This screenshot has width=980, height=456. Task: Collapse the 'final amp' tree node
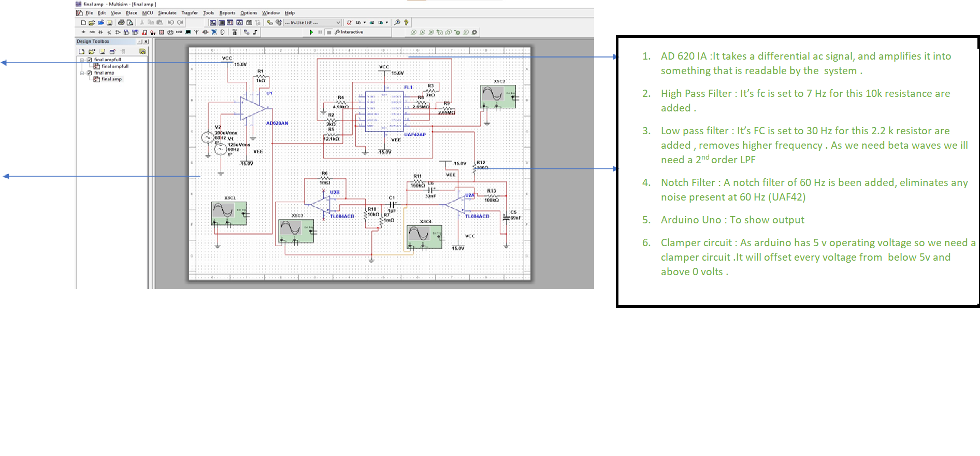(x=82, y=73)
